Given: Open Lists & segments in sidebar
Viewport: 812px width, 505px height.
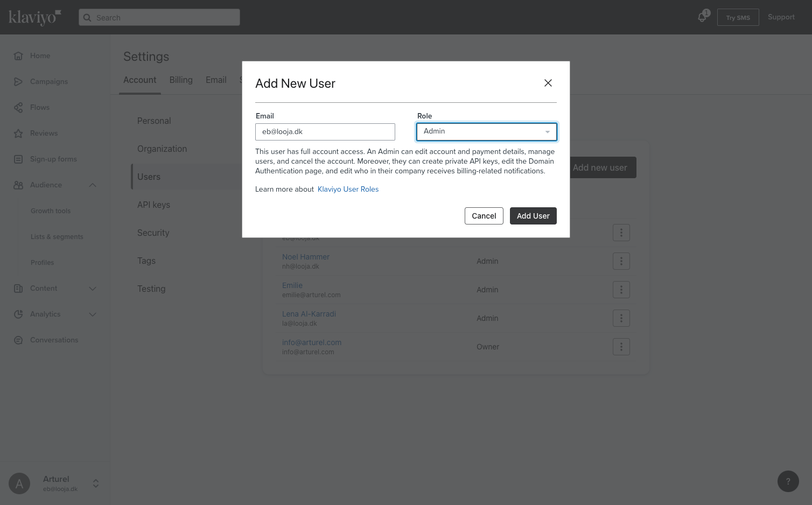Looking at the screenshot, I should coord(57,236).
